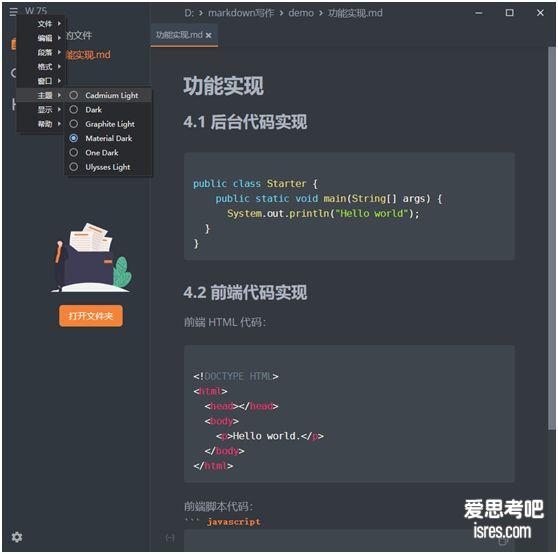Click the 前端脚本代码: paragraph
Image resolution: width=558 pixels, height=554 pixels.
pos(219,506)
